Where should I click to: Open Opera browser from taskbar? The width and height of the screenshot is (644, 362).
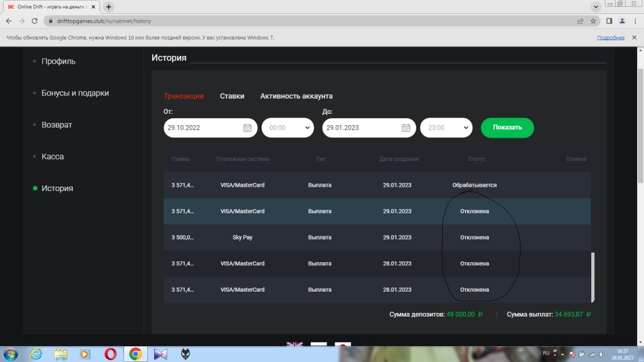click(x=110, y=354)
